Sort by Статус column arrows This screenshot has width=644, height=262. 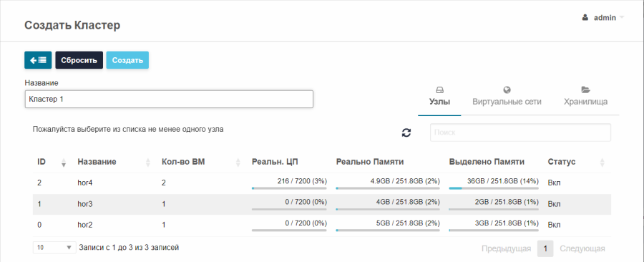click(x=602, y=162)
